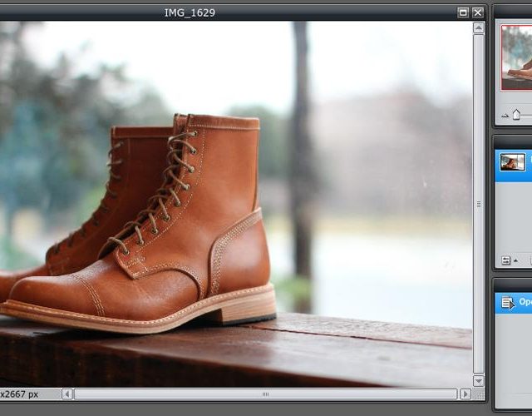Click the vertical scrollbar up arrow
The width and height of the screenshot is (532, 416).
tap(479, 27)
